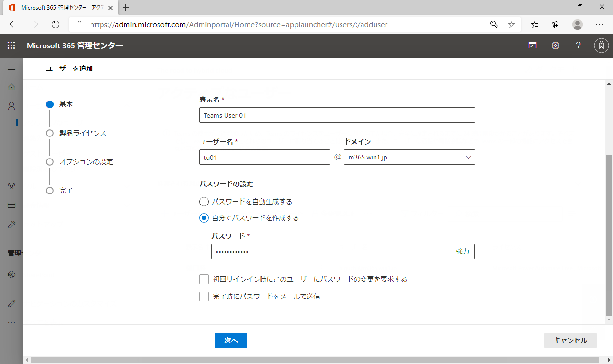Viewport: 613px width, 364px height.
Task: Click ユーザーを追加 panel heading text
Action: 69,68
